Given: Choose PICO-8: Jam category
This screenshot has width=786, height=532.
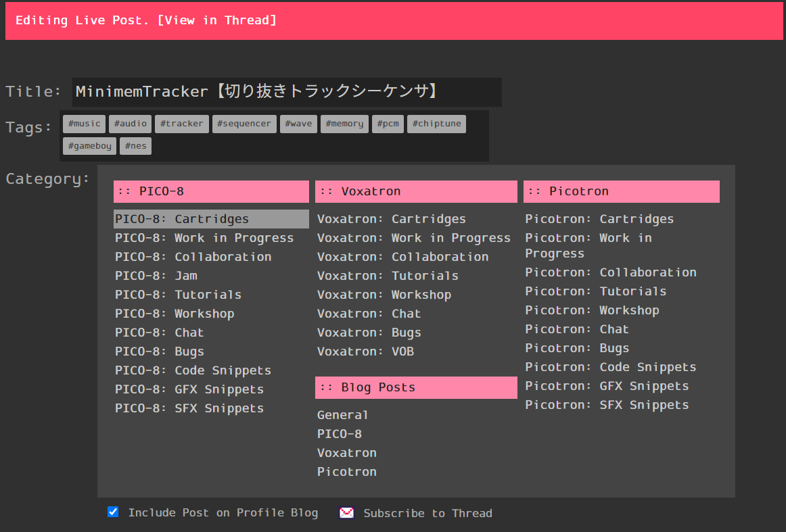Looking at the screenshot, I should click(x=156, y=276).
